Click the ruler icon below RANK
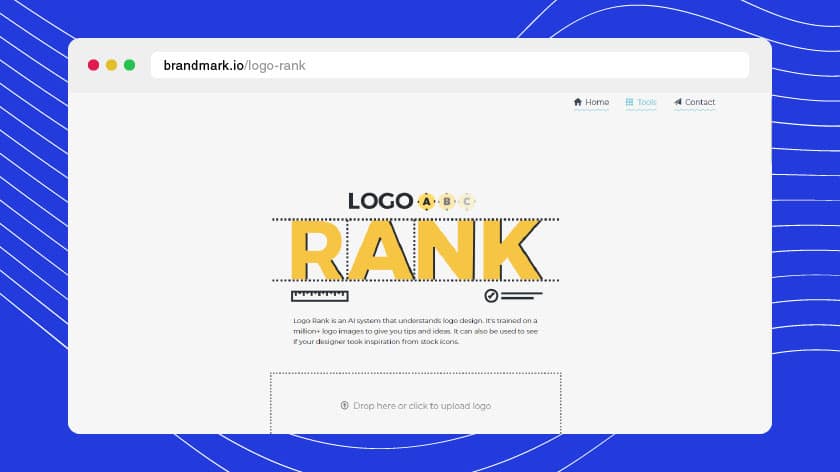Viewport: 840px width, 472px height. (x=320, y=296)
